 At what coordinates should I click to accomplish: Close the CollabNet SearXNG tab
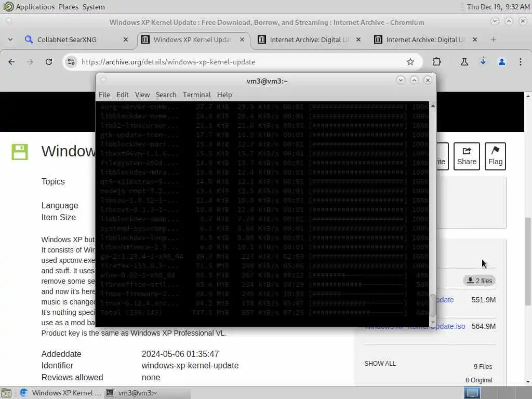126,39
